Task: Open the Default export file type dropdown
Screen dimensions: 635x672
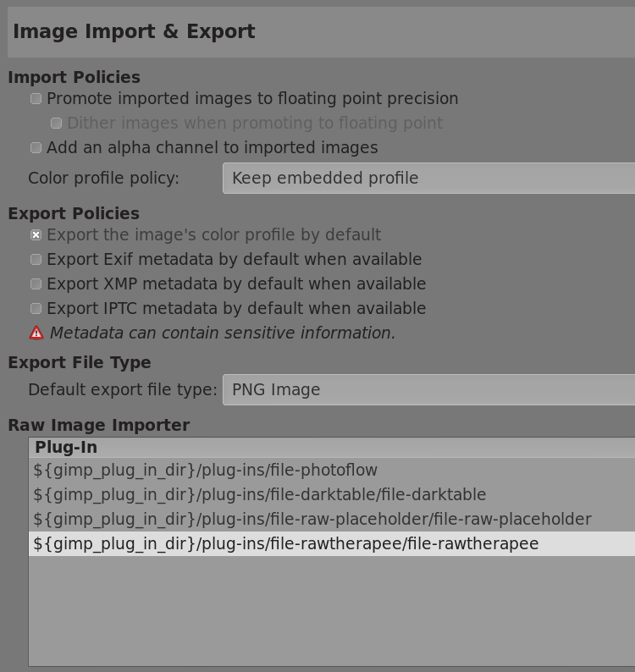Action: [x=428, y=389]
